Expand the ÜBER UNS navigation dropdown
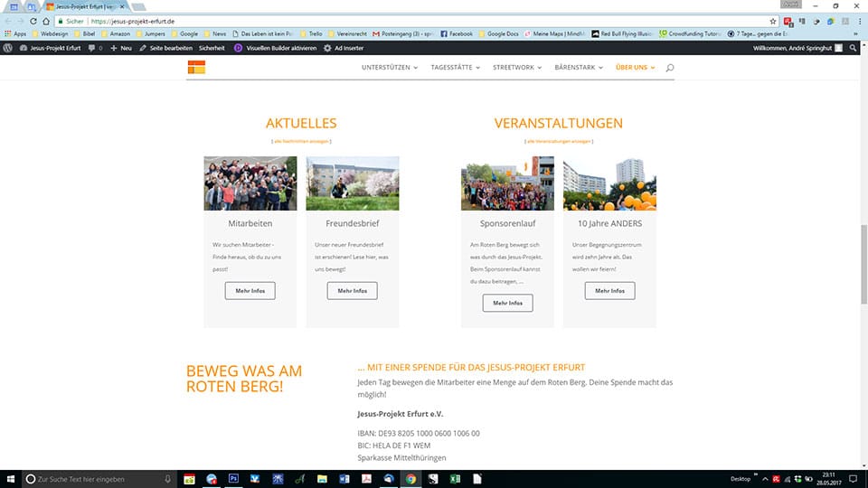The height and width of the screenshot is (488, 868). (x=635, y=68)
